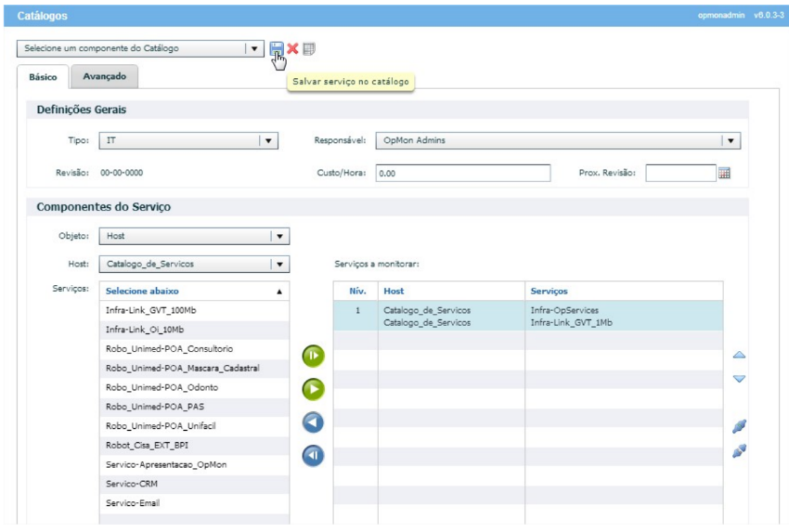Select the Básico tab

[43, 77]
